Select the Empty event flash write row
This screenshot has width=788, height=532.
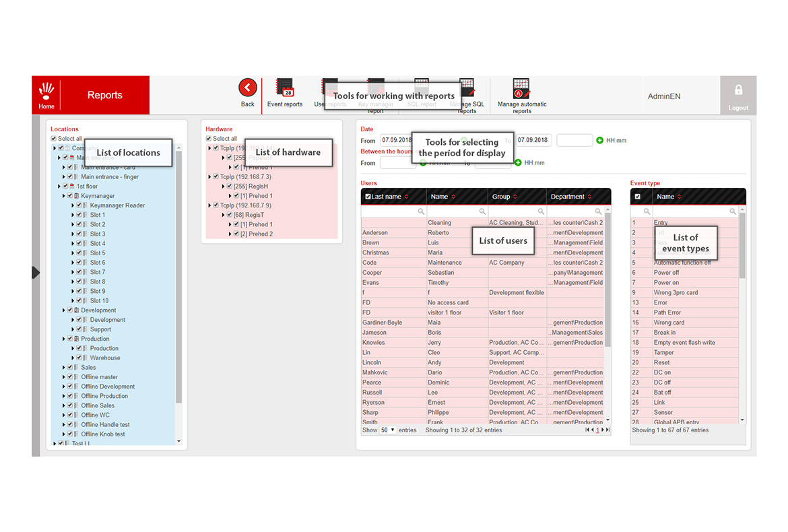coord(684,343)
